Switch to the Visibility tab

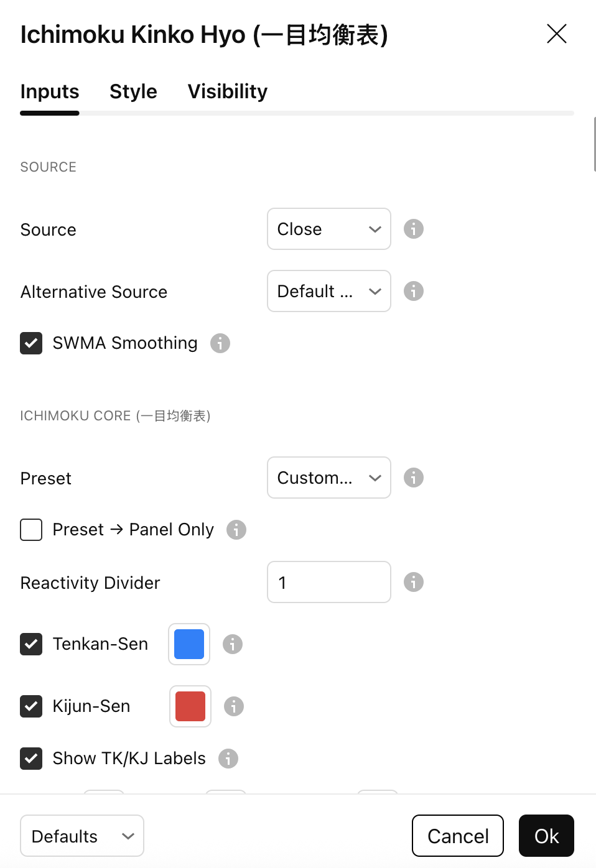coord(228,91)
